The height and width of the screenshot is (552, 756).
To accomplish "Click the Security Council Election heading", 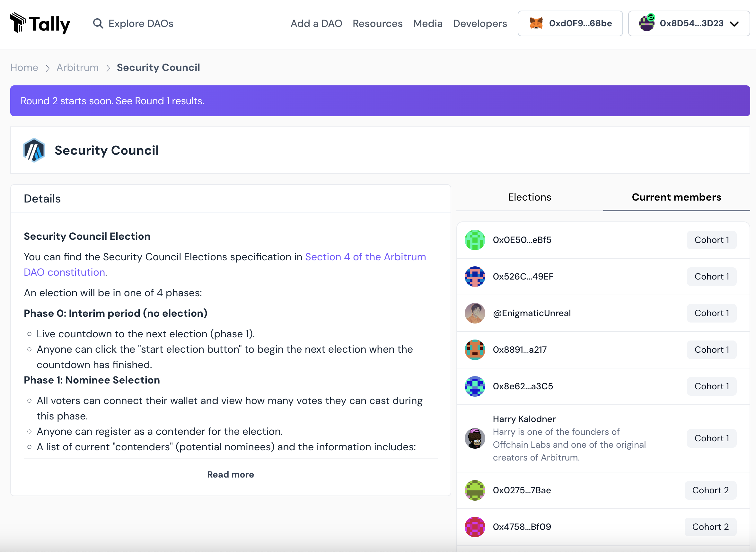I will 87,236.
